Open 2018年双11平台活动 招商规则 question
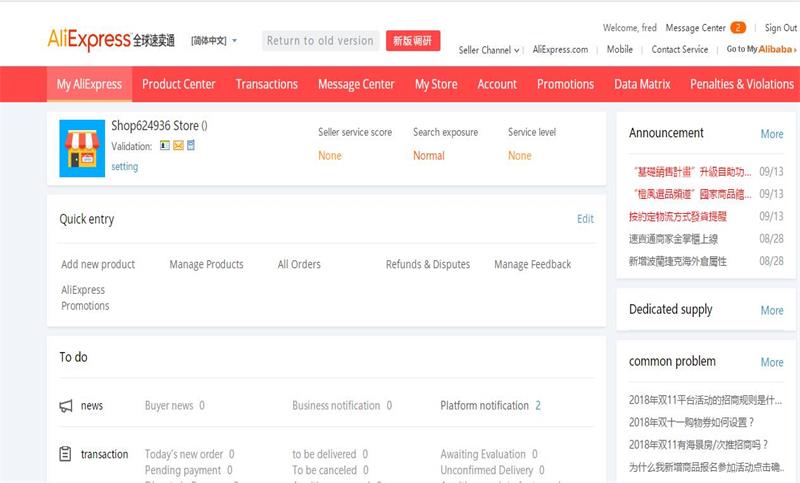800x483 pixels. coord(705,400)
